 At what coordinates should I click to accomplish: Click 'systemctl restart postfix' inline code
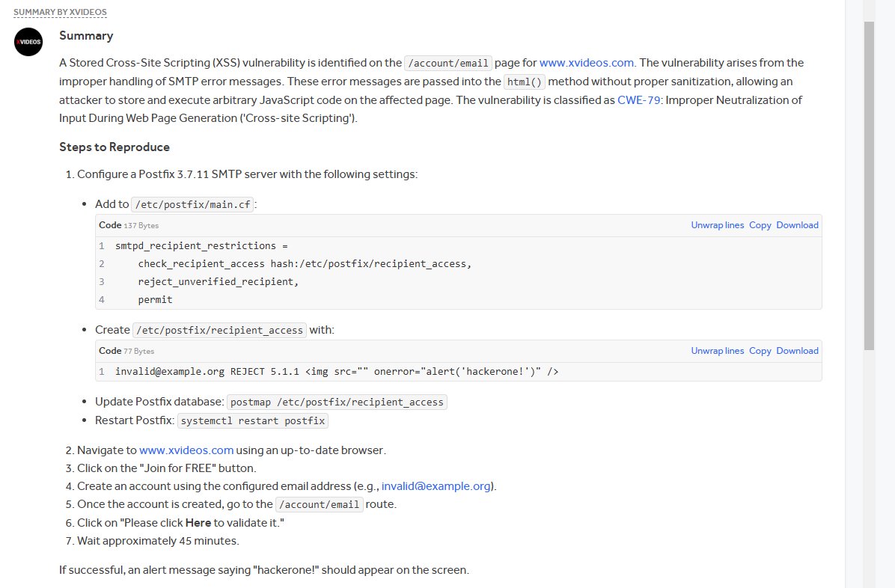(253, 420)
